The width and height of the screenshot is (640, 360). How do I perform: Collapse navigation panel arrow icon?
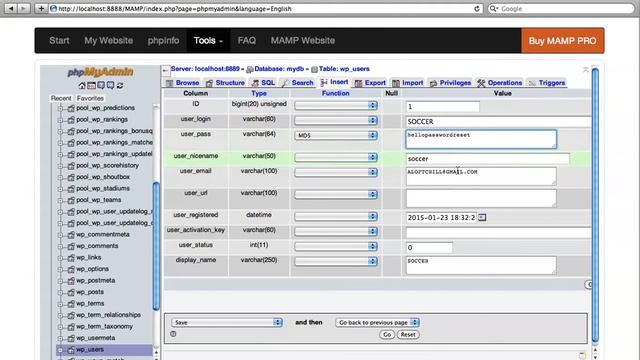(x=165, y=71)
